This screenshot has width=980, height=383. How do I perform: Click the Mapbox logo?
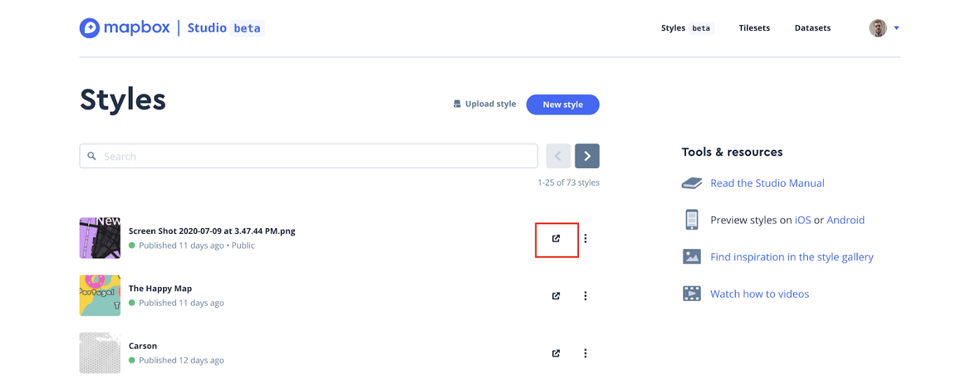(125, 28)
